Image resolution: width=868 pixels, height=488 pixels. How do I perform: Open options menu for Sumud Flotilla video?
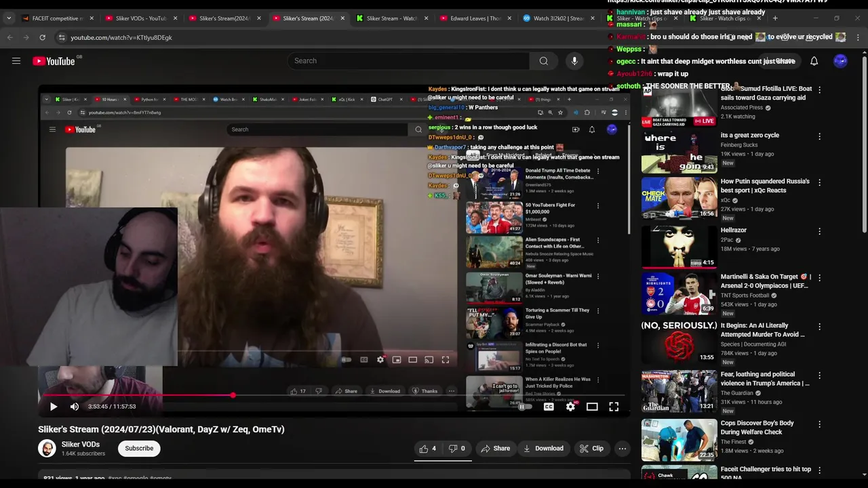819,89
